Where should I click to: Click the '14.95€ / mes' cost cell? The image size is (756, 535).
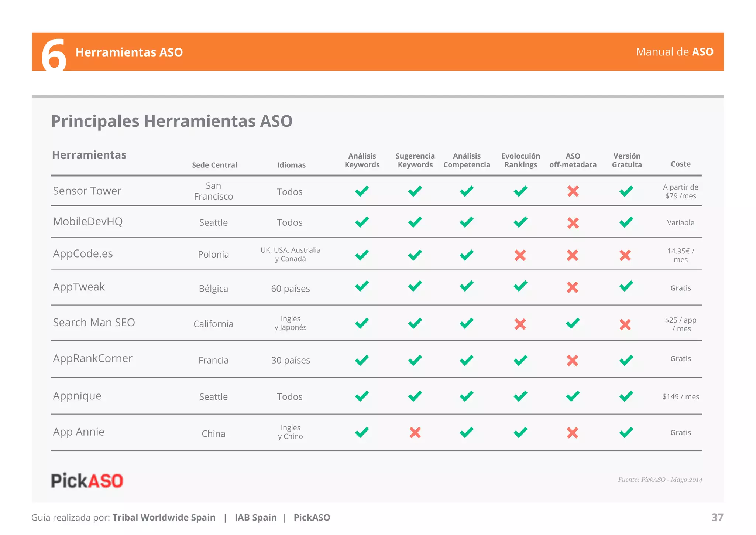click(x=681, y=255)
